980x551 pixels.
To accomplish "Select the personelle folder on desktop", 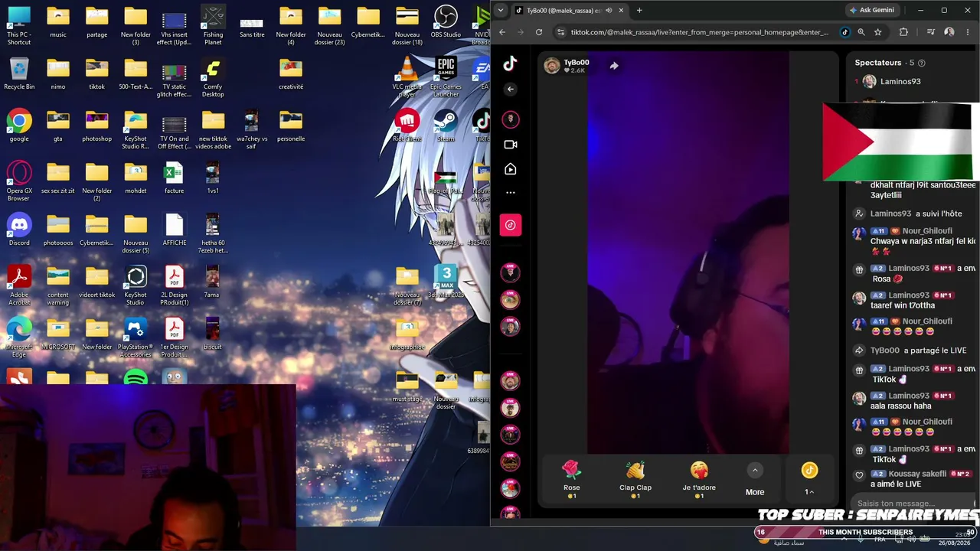I will tap(291, 126).
